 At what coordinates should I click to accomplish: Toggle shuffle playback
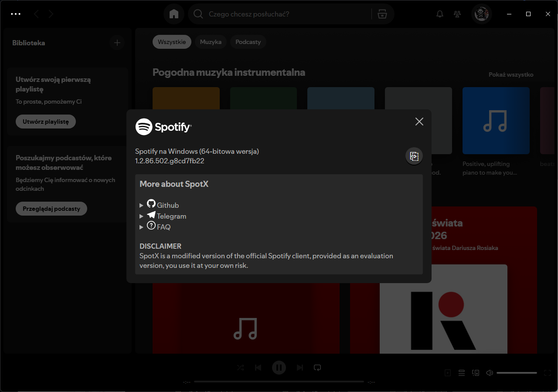[x=240, y=368]
